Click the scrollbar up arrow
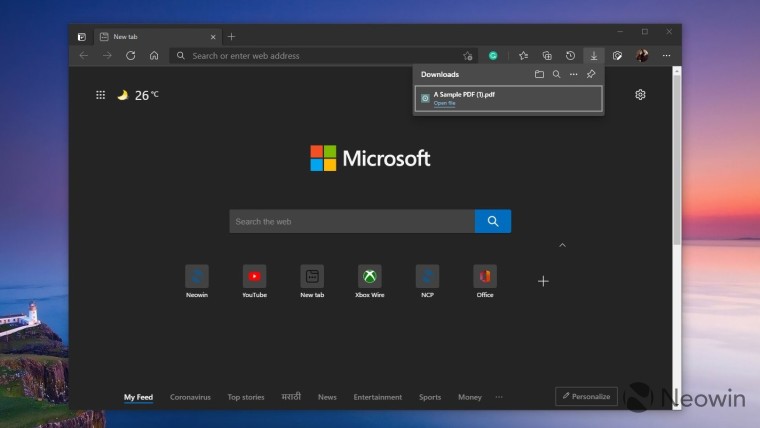The height and width of the screenshot is (428, 760). point(677,71)
